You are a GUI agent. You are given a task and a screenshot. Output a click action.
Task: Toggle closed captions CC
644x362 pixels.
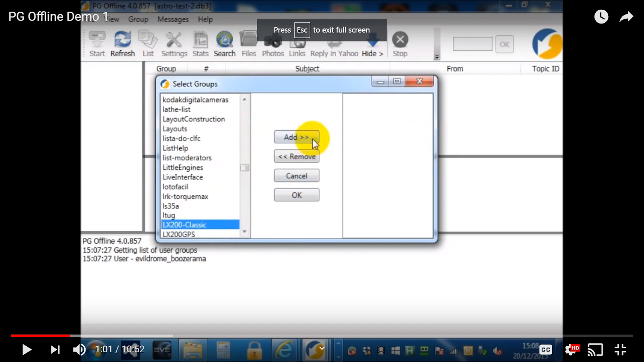(545, 350)
